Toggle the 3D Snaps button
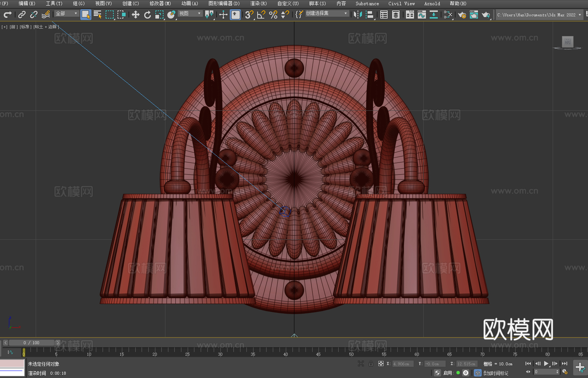The image size is (588, 378). click(249, 14)
